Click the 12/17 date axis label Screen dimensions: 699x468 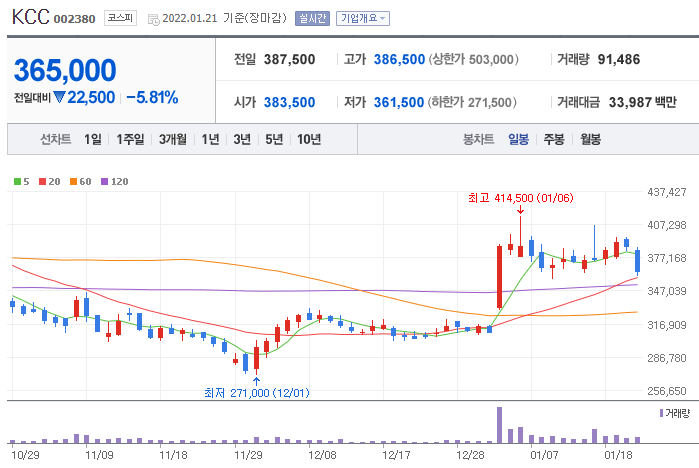(x=396, y=455)
